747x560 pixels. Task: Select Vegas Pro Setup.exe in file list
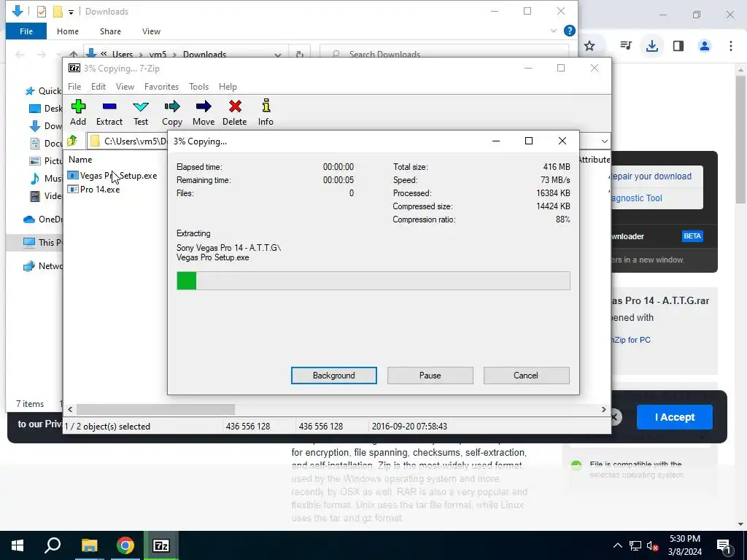pyautogui.click(x=112, y=176)
